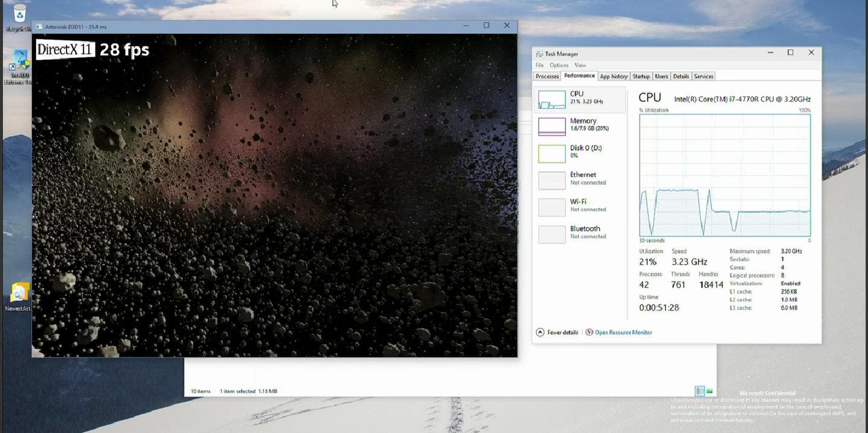Switch to the Performance tab
This screenshot has height=433, width=868.
pyautogui.click(x=579, y=75)
